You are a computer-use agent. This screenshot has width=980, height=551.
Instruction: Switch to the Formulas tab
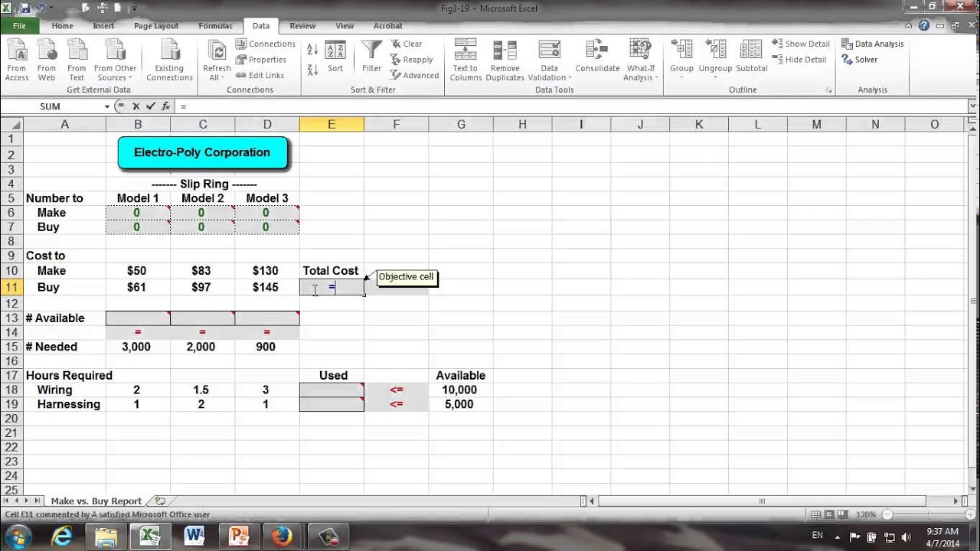click(215, 25)
